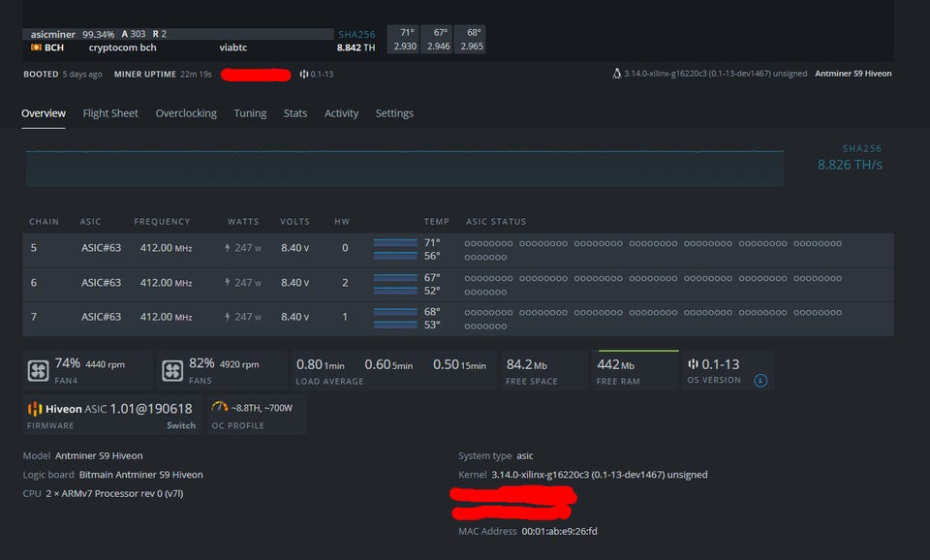Screen dimensions: 930x560
Task: Go to the Tuning tab
Action: click(x=250, y=113)
